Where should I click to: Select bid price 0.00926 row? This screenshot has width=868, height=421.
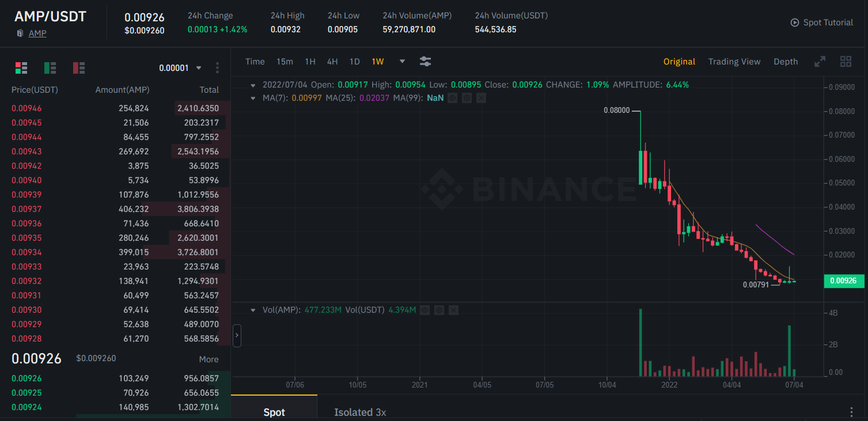click(x=115, y=378)
